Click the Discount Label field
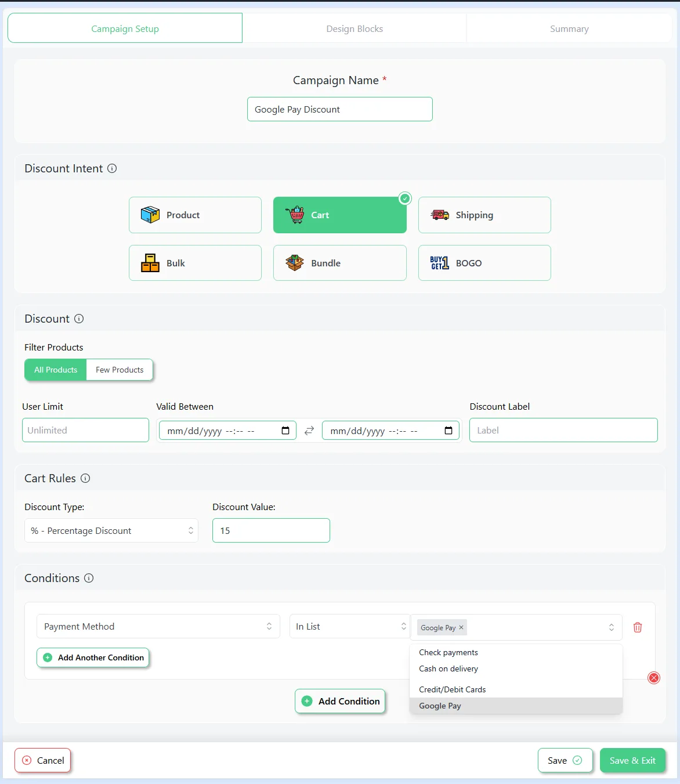 click(x=563, y=430)
